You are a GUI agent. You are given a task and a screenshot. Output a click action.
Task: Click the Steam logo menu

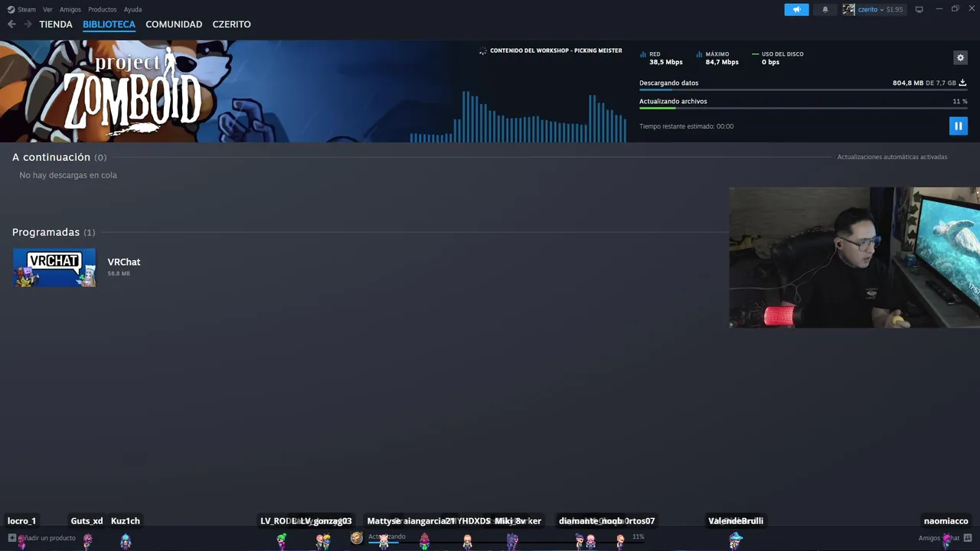21,9
